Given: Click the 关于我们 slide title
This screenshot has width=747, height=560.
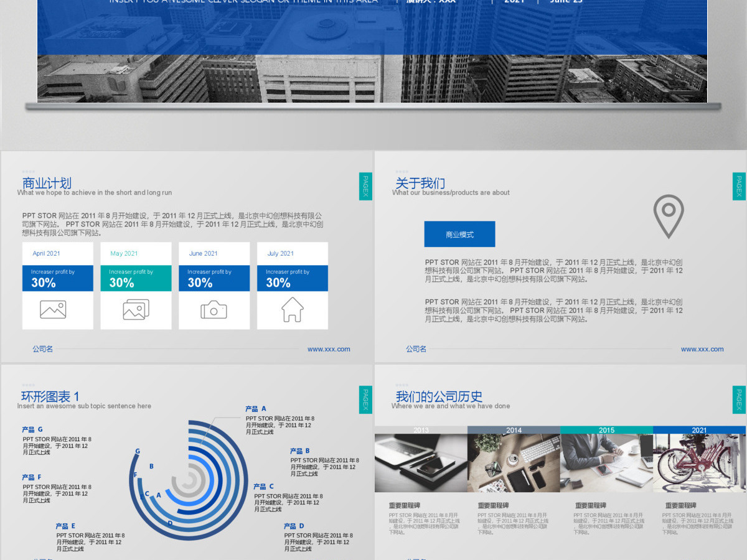Looking at the screenshot, I should tap(420, 183).
